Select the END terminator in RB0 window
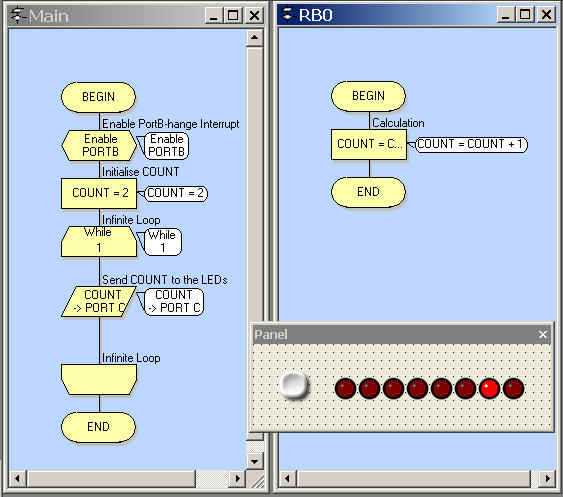 368,192
